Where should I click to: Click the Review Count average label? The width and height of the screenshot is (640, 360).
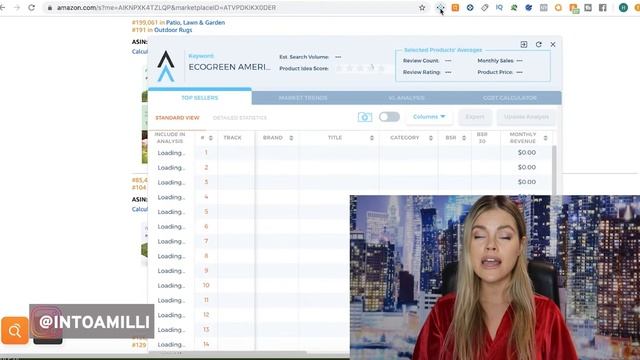(x=421, y=60)
